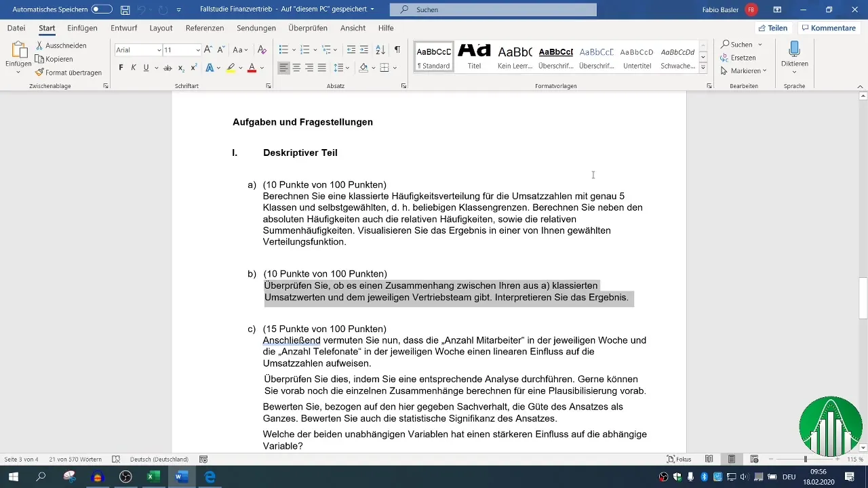Apply the Untertitel style
Viewport: 868px width, 488px height.
(x=637, y=56)
